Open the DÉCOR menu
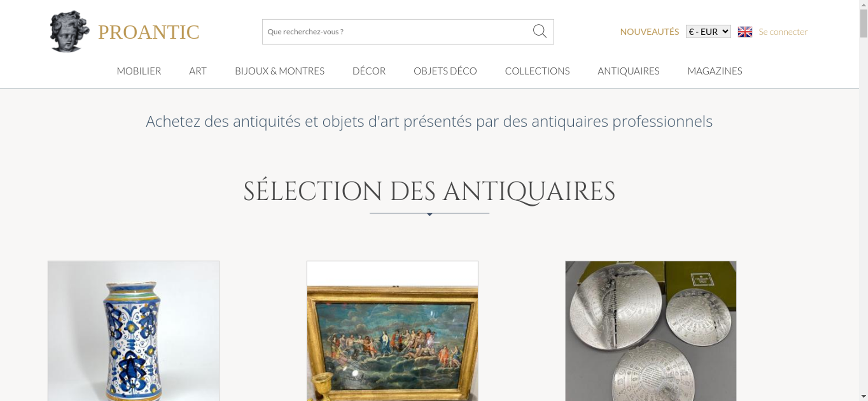Viewport: 868px width, 401px height. 369,71
